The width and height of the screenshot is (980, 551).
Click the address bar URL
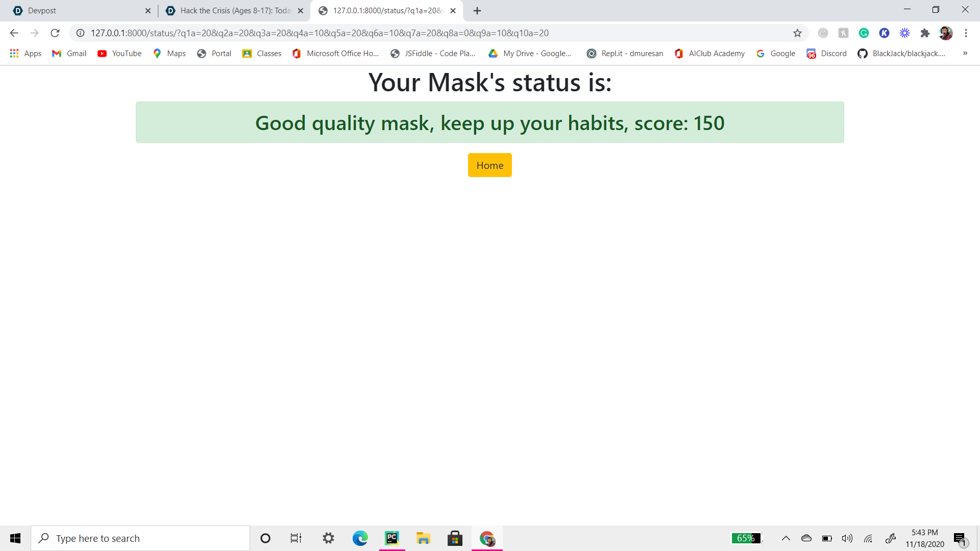pos(320,33)
